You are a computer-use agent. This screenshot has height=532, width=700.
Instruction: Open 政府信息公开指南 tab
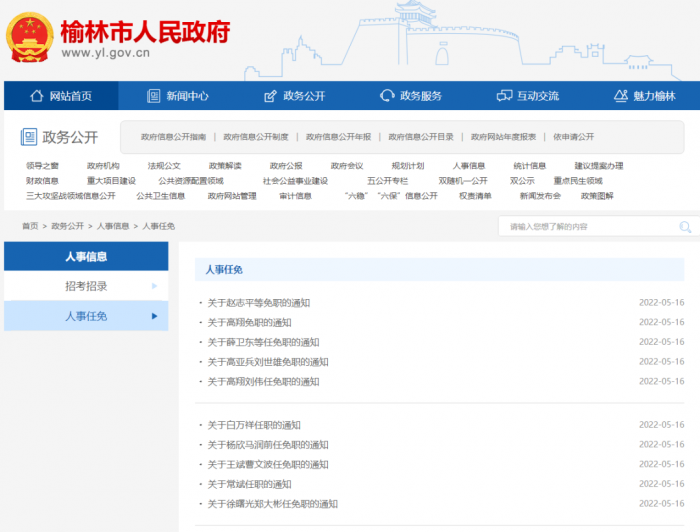click(x=173, y=137)
